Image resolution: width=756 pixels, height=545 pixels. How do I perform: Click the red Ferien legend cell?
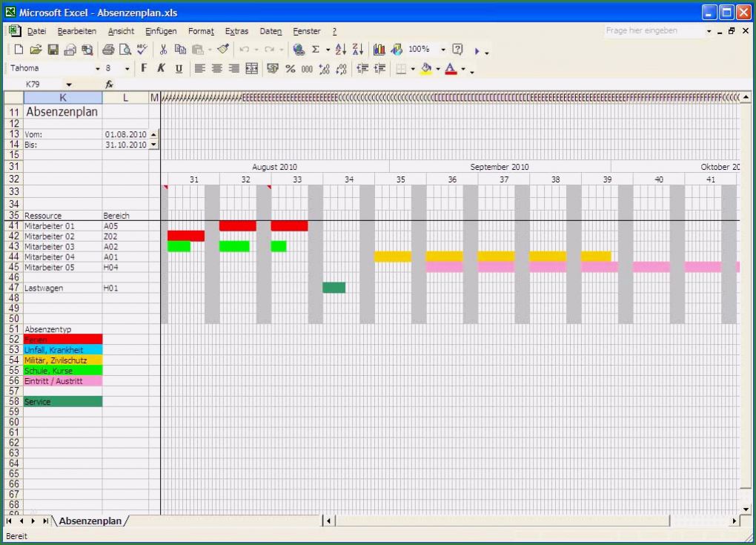pyautogui.click(x=62, y=339)
